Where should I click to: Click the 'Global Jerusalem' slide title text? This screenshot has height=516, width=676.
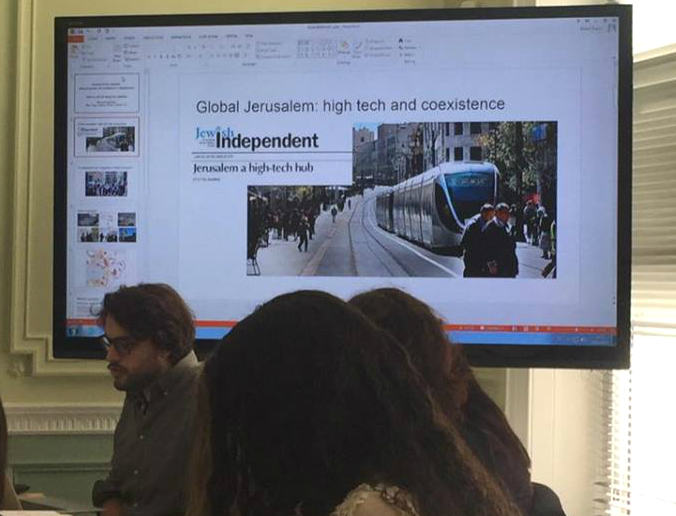point(350,105)
